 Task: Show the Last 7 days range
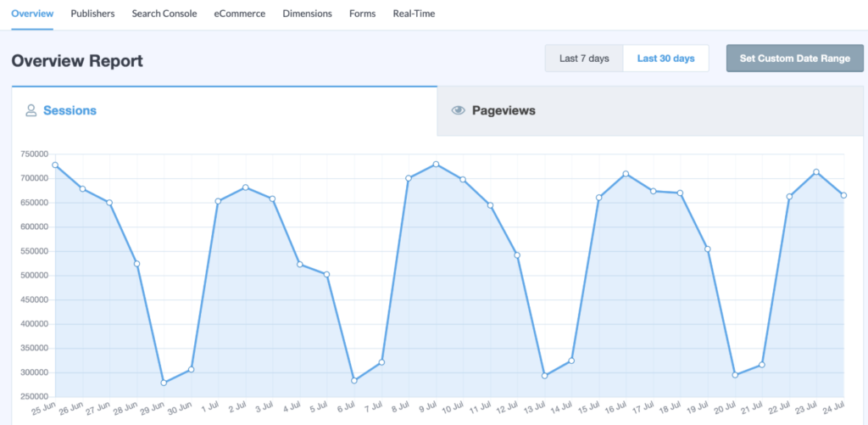[x=584, y=59]
